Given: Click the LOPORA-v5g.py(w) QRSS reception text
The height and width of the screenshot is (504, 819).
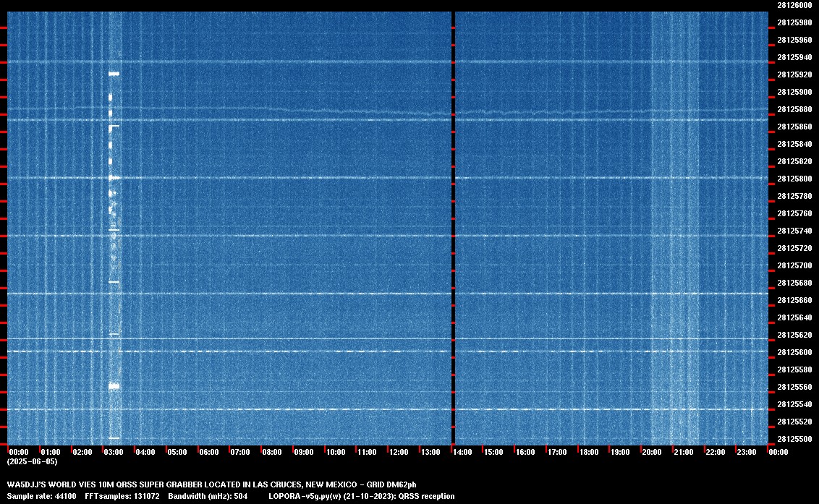Looking at the screenshot, I should (362, 496).
